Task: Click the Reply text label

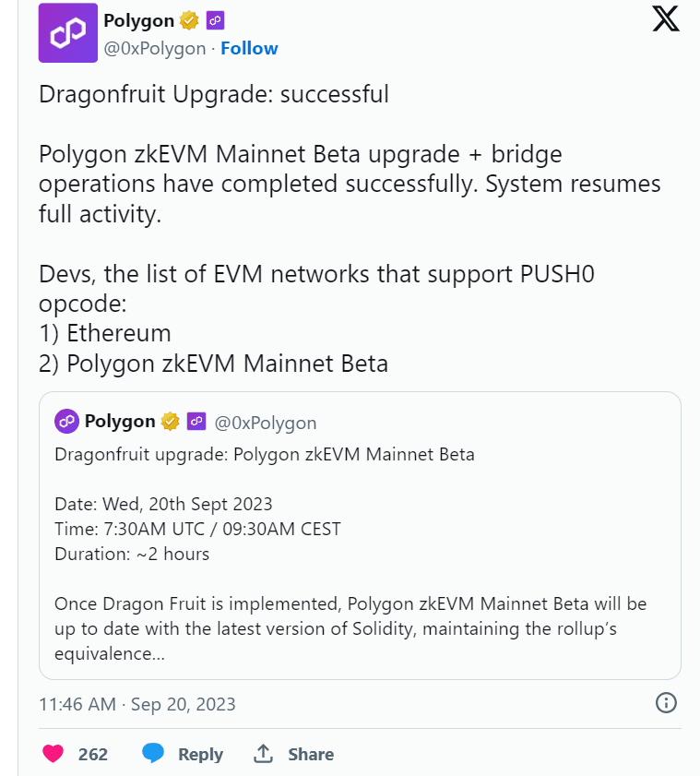Action: pyautogui.click(x=200, y=754)
